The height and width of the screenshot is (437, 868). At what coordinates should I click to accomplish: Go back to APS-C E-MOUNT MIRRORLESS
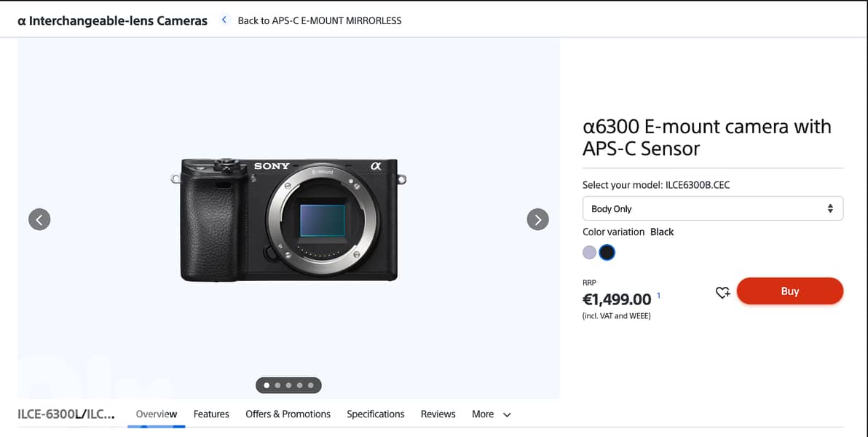[319, 20]
